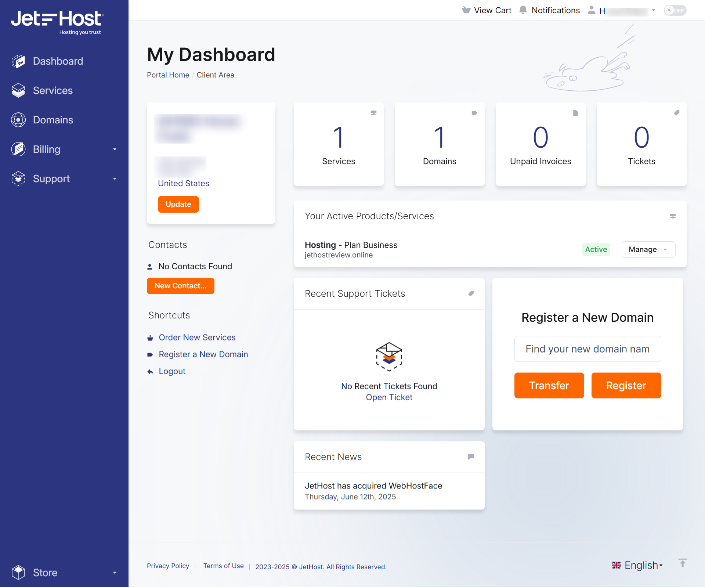This screenshot has height=588, width=705.
Task: Click the Register a New Domain shortcut
Action: tap(203, 355)
